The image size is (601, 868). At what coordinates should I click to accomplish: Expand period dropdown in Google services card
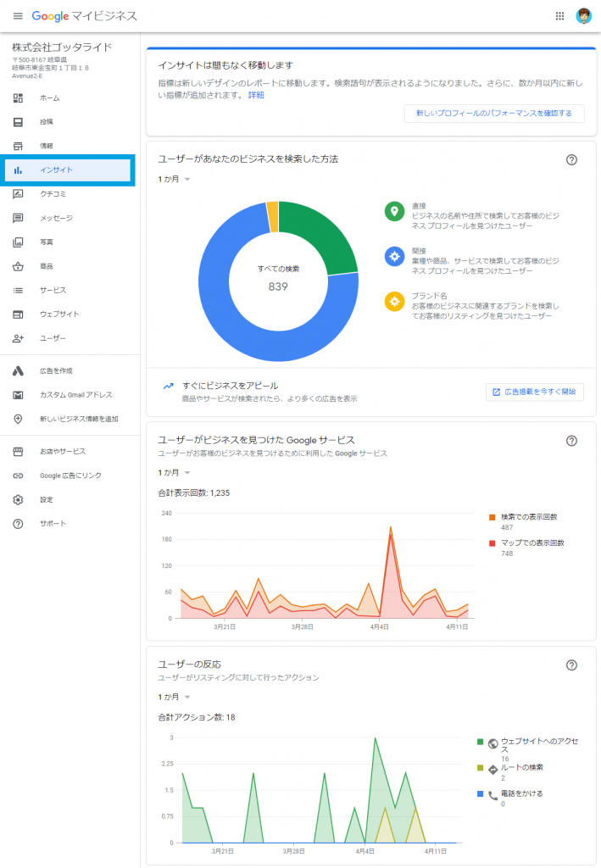coord(174,472)
